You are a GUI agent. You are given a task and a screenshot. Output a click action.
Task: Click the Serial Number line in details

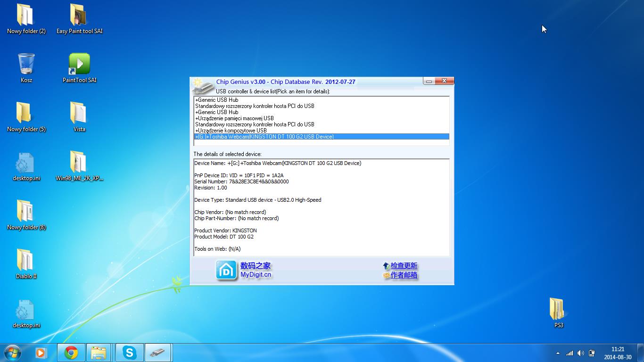[x=241, y=181]
